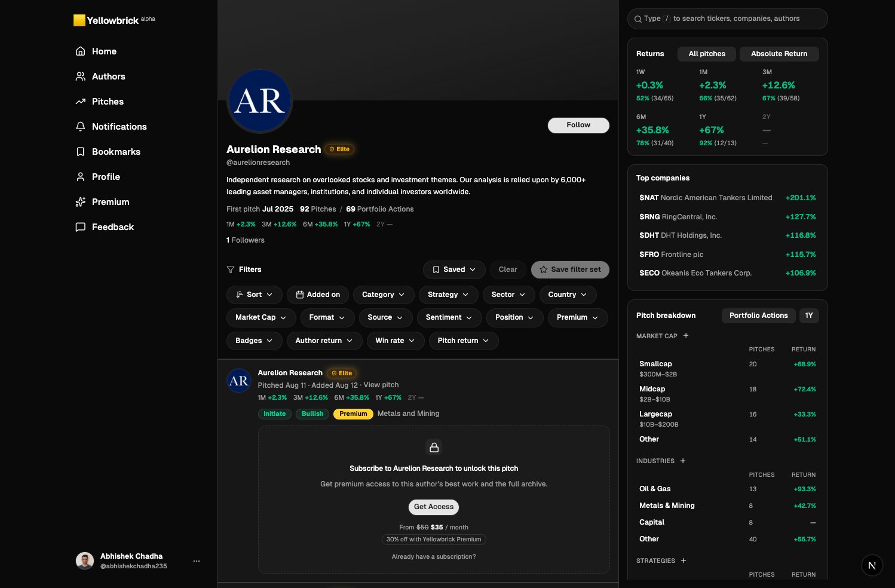Toggle the Absolute Return option
895x588 pixels.
coord(779,54)
